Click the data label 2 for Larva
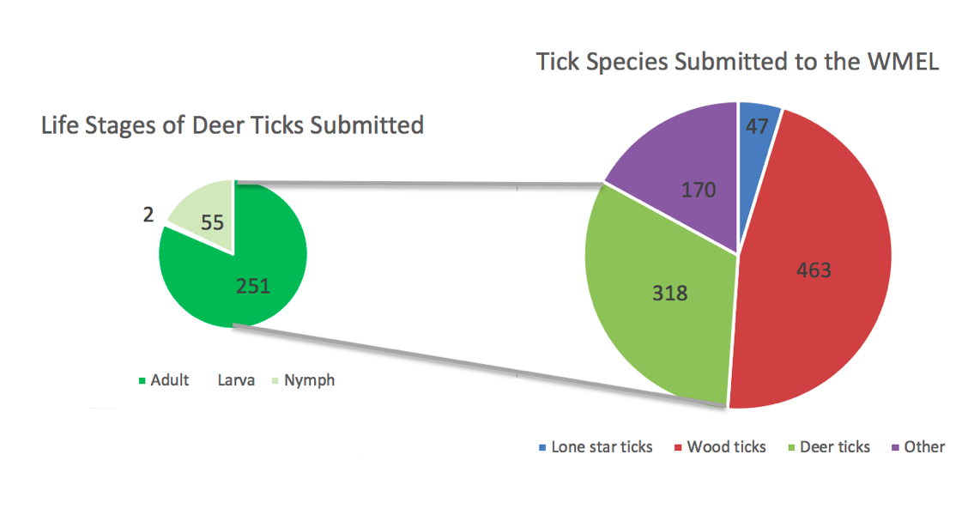 pos(148,215)
